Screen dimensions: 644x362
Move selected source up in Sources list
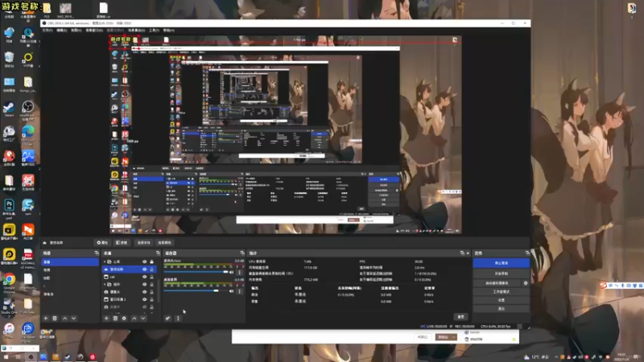click(x=134, y=318)
